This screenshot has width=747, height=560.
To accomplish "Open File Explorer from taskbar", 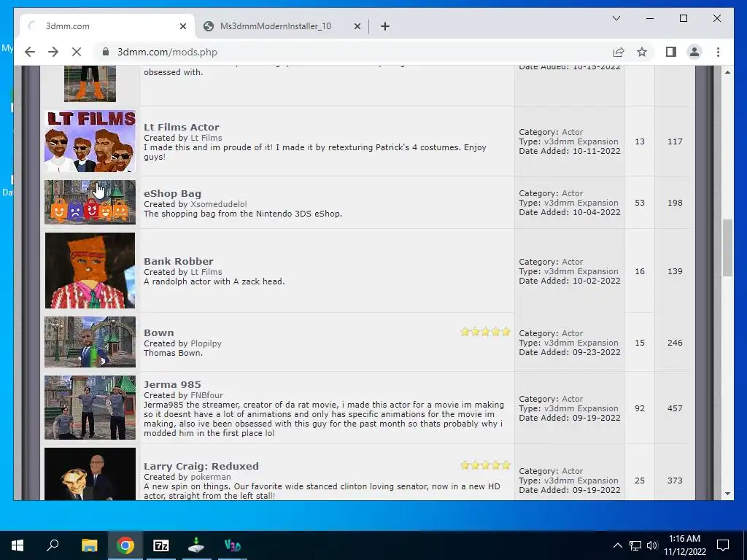I will coord(89,545).
